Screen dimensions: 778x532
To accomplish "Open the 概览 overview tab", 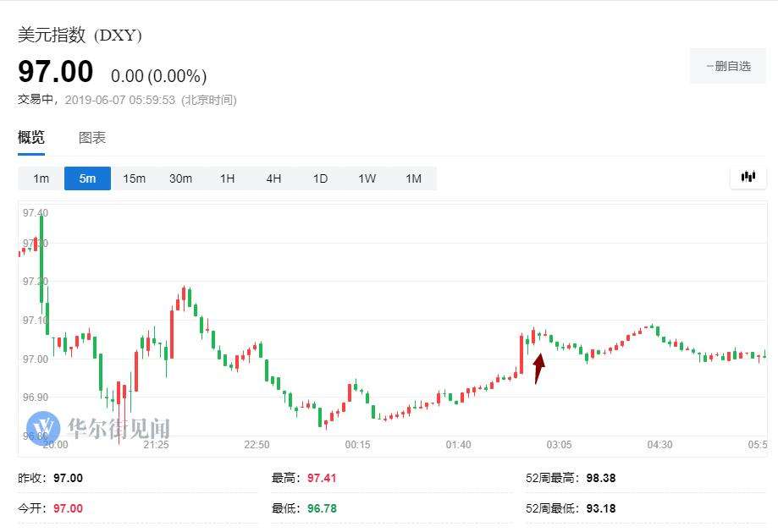I will pyautogui.click(x=31, y=137).
